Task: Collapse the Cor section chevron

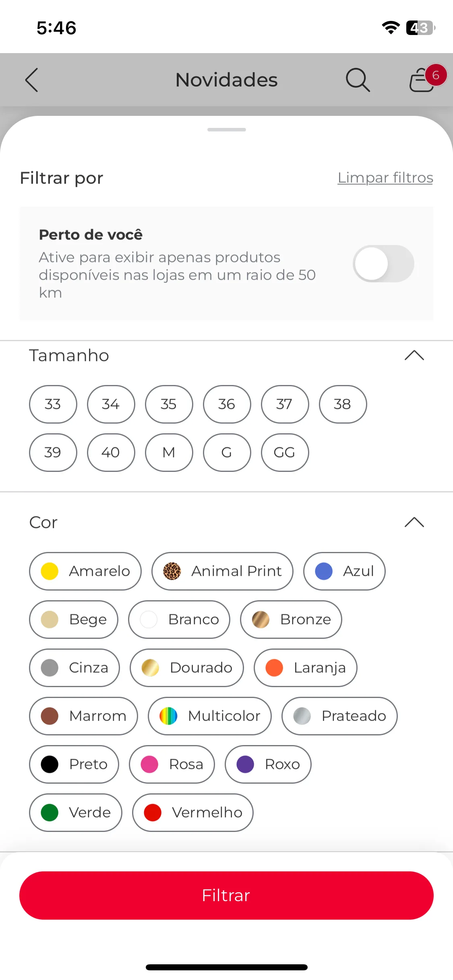Action: [x=414, y=523]
